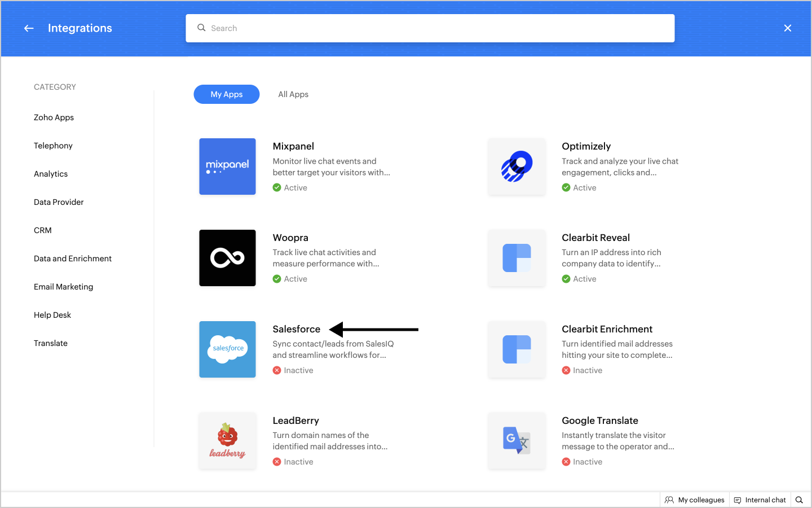This screenshot has height=508, width=812.
Task: Click the LeadBerry title link
Action: [296, 421]
